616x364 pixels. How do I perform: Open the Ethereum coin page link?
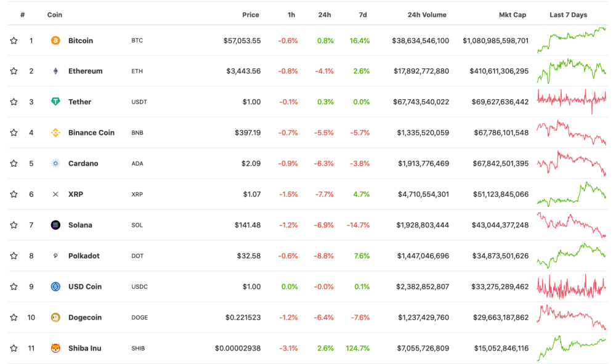(85, 71)
